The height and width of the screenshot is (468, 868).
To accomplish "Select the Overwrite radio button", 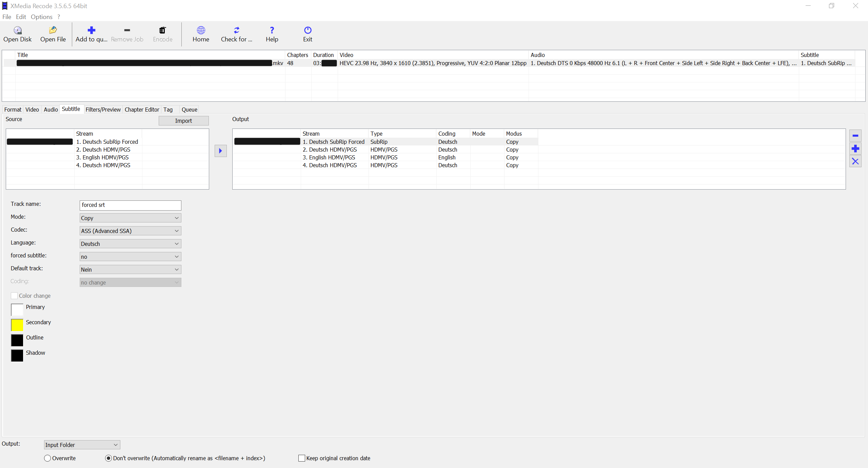I will (x=47, y=458).
